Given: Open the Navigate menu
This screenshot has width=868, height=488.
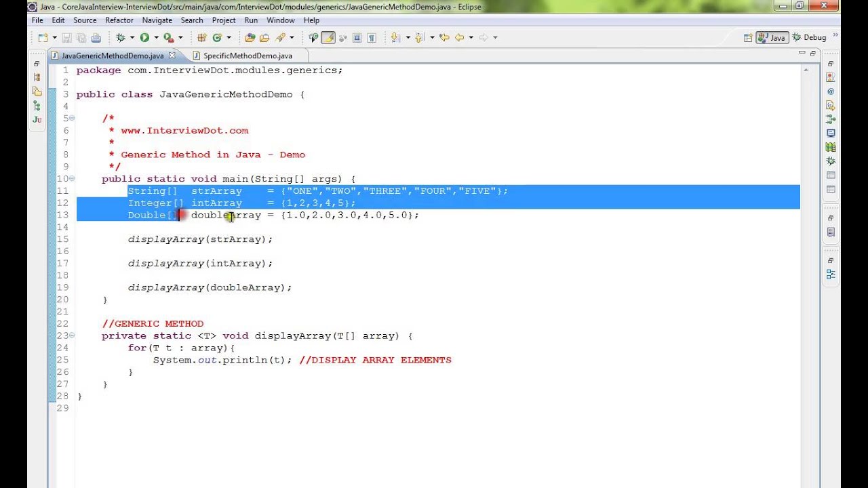Looking at the screenshot, I should [x=157, y=20].
